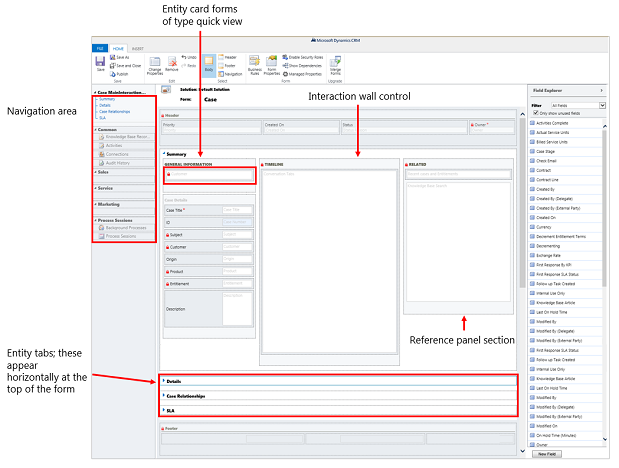Switch to the INSERT ribbon tab
Viewport: 619px width, 468px height.
(137, 49)
